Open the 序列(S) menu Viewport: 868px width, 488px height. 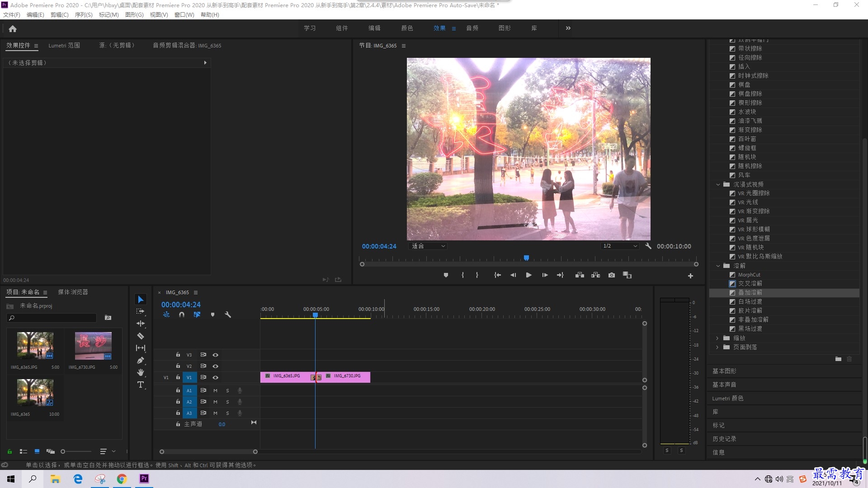pos(84,15)
